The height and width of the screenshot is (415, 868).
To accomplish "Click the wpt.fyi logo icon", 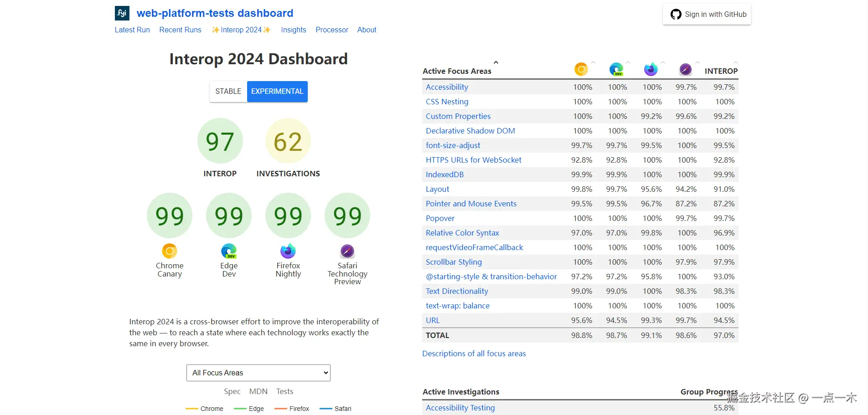I will tap(122, 13).
